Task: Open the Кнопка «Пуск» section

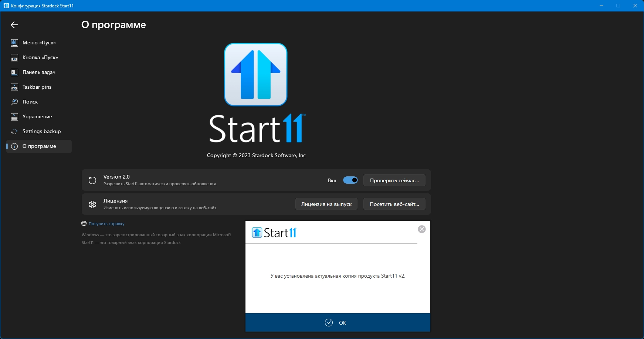Action: tap(39, 58)
